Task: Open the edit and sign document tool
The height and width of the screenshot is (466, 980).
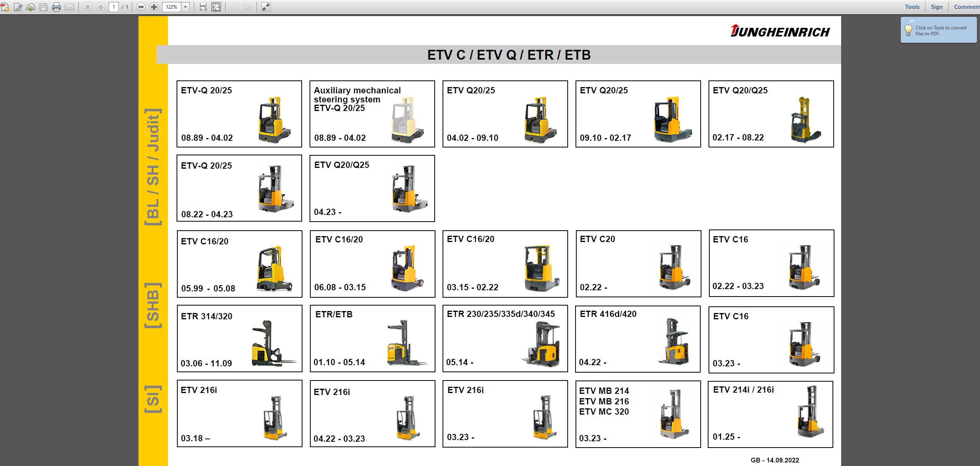Action: pos(18,7)
